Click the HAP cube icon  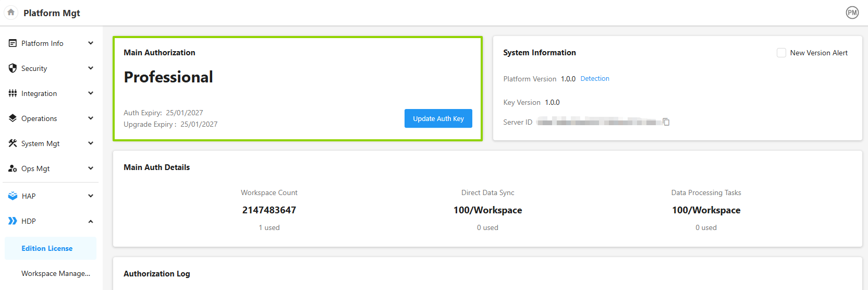(13, 196)
